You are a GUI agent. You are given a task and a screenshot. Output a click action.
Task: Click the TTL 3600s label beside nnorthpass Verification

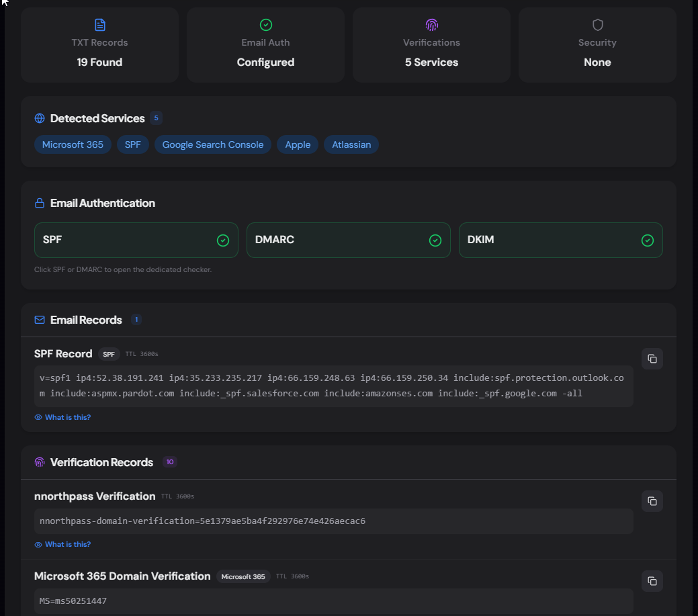[x=177, y=496]
